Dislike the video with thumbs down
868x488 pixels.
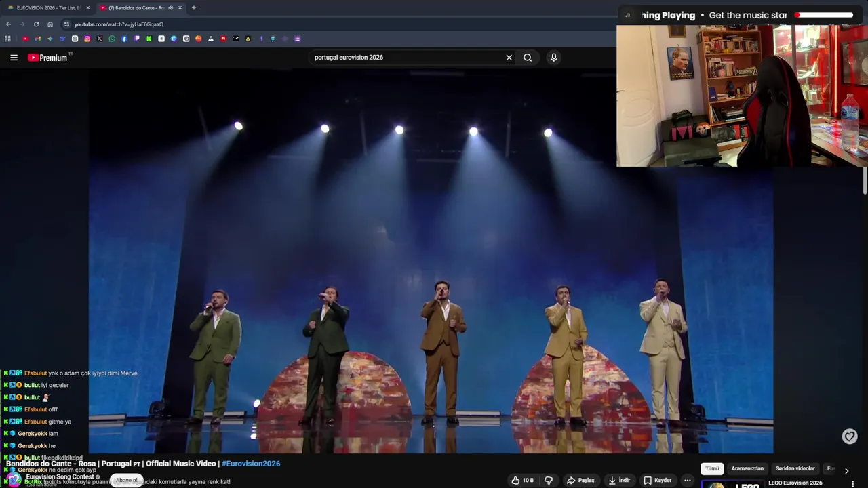tap(549, 481)
